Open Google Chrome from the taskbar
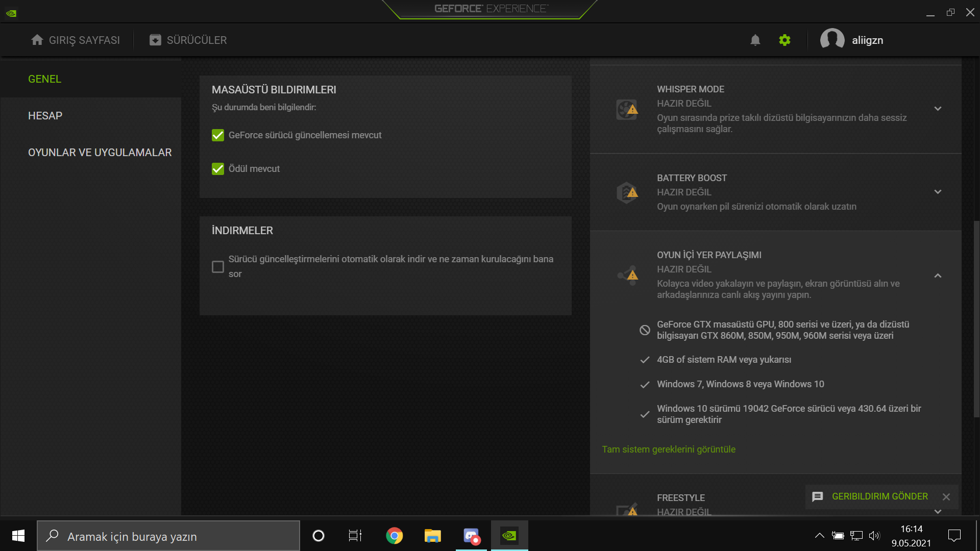 coord(394,536)
